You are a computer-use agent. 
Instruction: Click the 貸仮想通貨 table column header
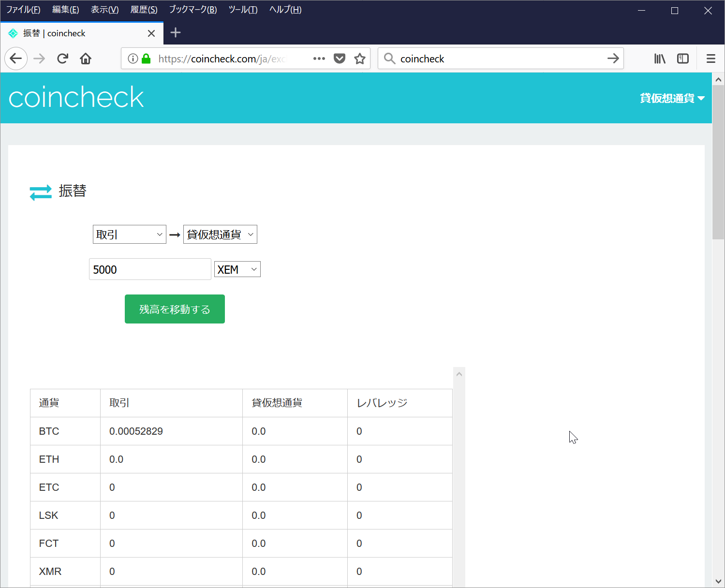tap(295, 403)
